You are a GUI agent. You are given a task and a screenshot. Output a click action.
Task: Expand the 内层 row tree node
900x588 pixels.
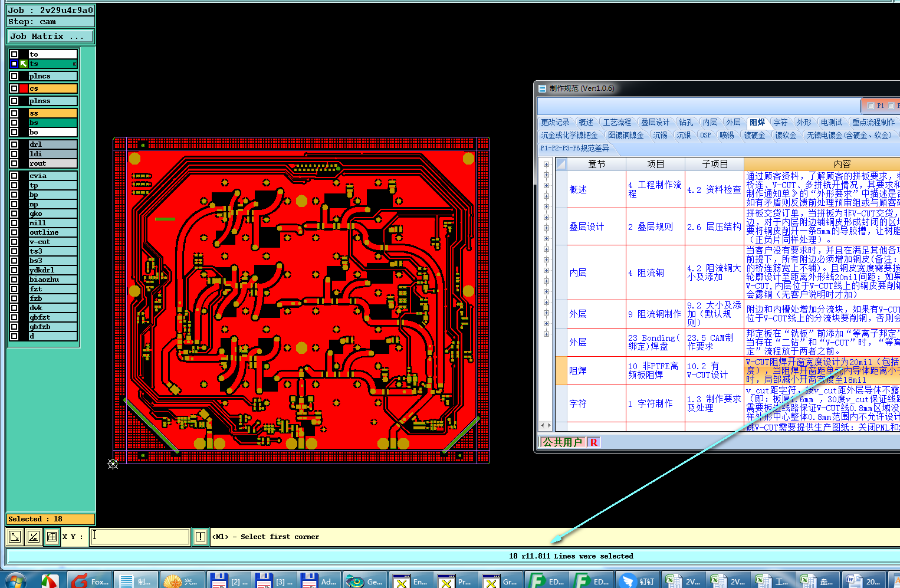point(547,270)
